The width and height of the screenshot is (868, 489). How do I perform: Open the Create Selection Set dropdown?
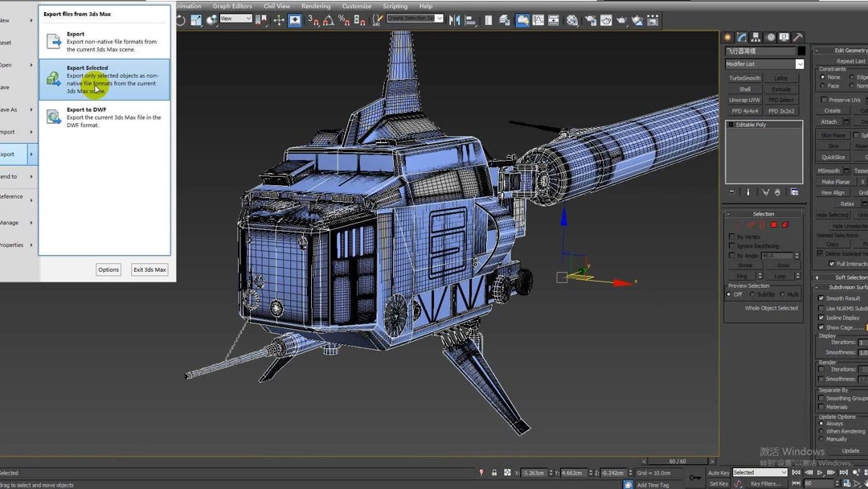point(439,18)
